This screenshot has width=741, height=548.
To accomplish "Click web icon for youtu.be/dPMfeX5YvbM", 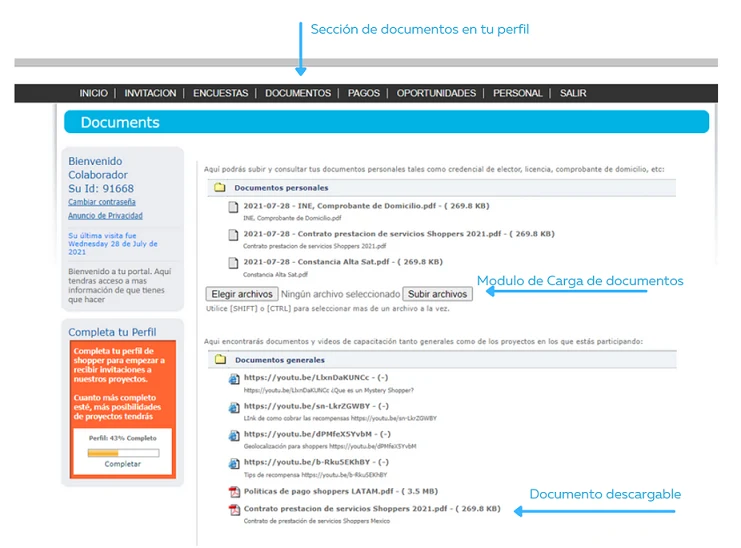I will (234, 435).
